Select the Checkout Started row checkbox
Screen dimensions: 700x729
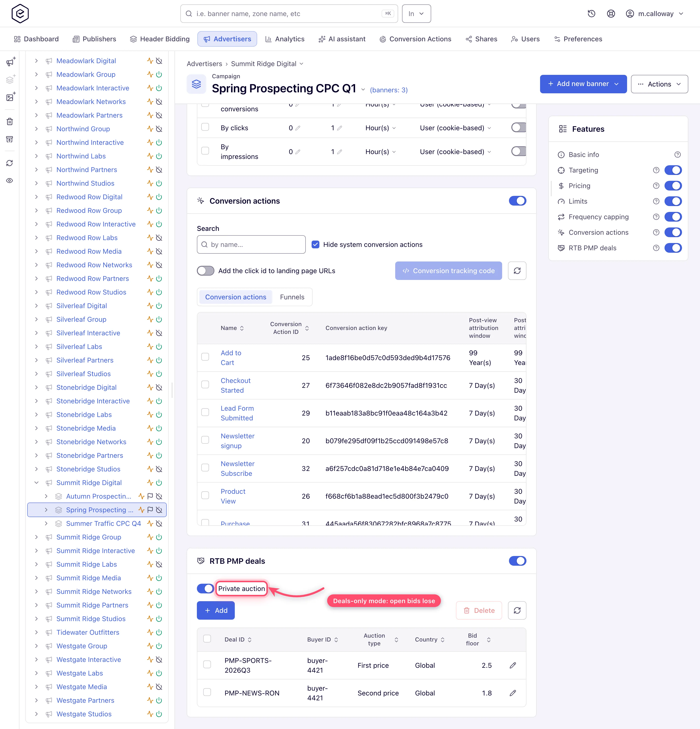coord(205,385)
